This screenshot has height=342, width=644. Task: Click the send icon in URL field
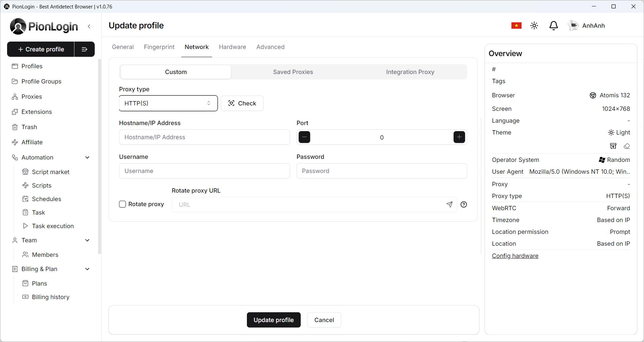pos(450,204)
